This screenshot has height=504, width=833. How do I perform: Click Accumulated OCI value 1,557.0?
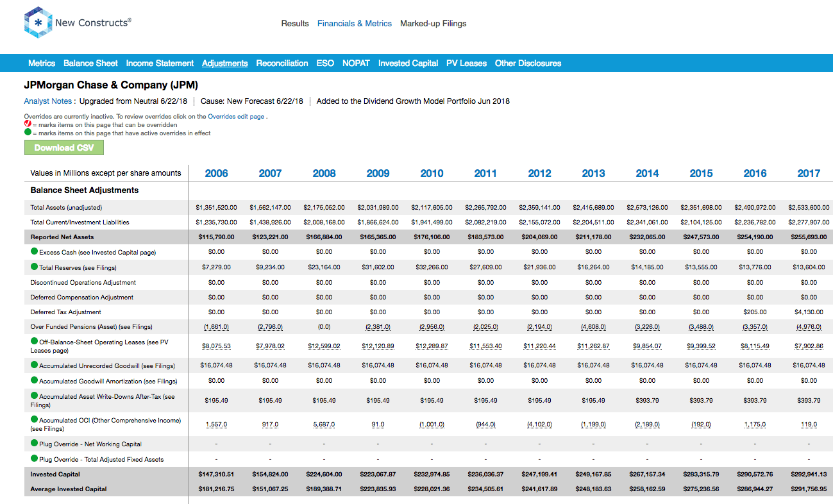217,424
